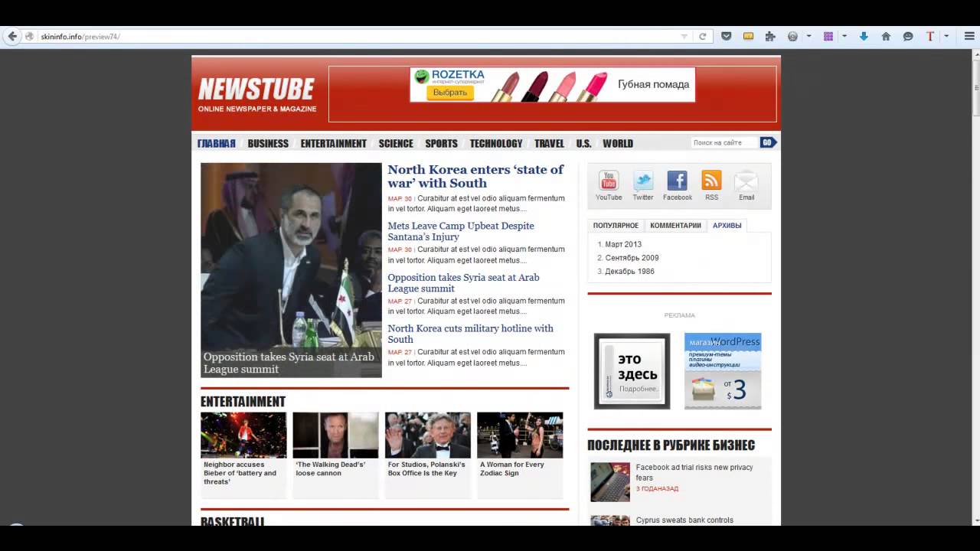The image size is (980, 551).
Task: Open the Firefox hamburger menu
Action: 969,36
